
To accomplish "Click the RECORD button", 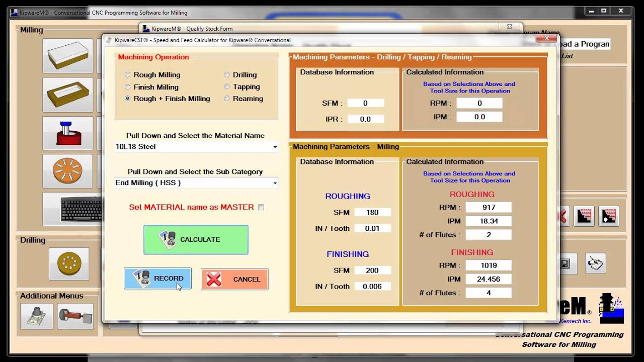I will [x=157, y=279].
